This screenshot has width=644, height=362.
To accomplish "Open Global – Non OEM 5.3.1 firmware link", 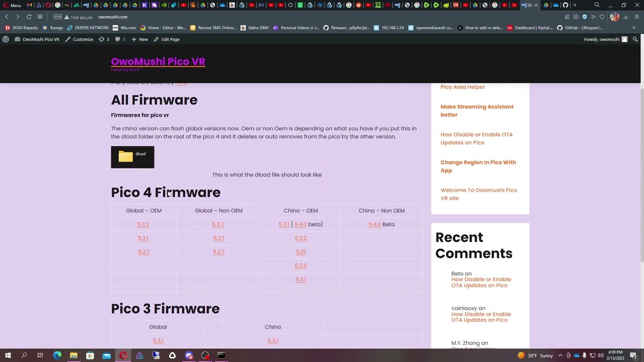I will (218, 238).
